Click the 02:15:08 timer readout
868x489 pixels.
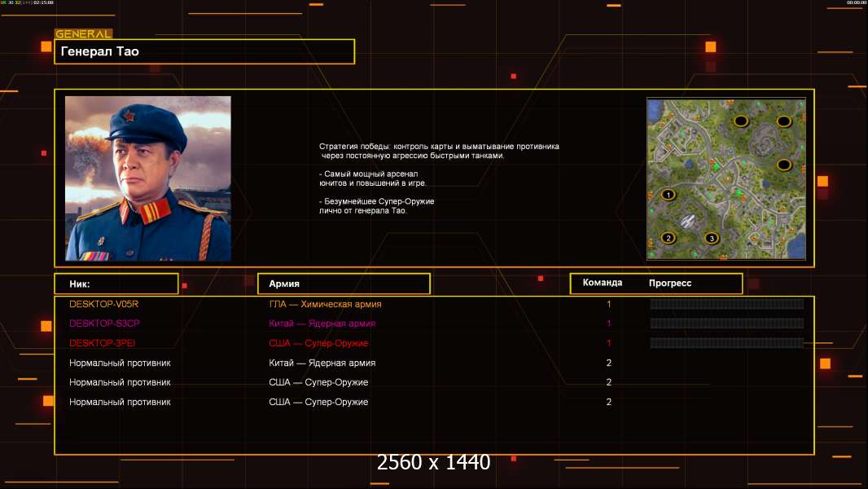(x=44, y=2)
